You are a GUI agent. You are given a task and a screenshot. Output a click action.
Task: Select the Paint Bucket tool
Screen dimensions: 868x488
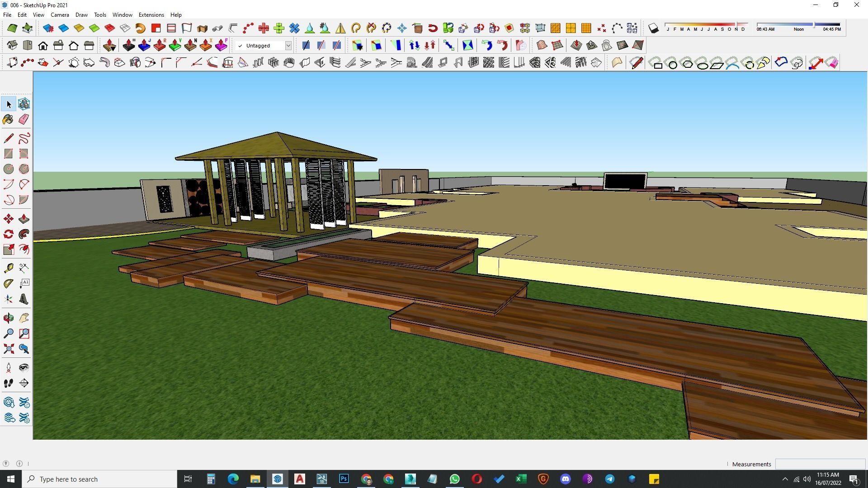click(x=8, y=119)
